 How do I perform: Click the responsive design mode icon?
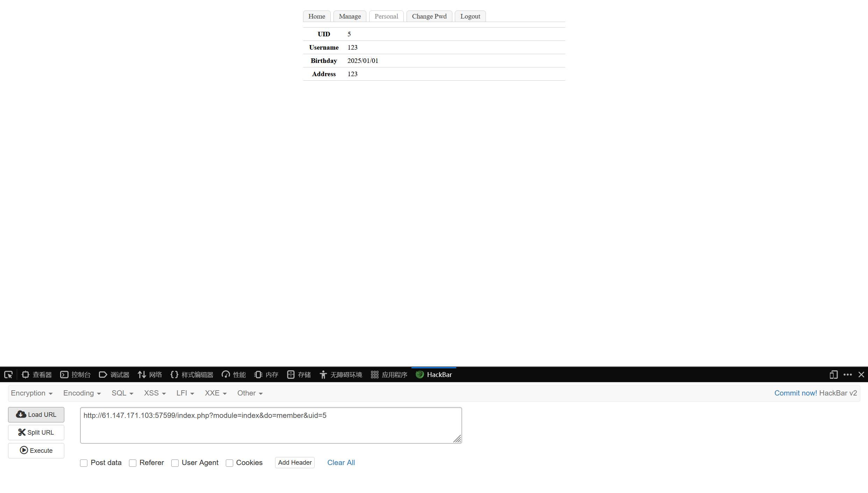(x=833, y=375)
